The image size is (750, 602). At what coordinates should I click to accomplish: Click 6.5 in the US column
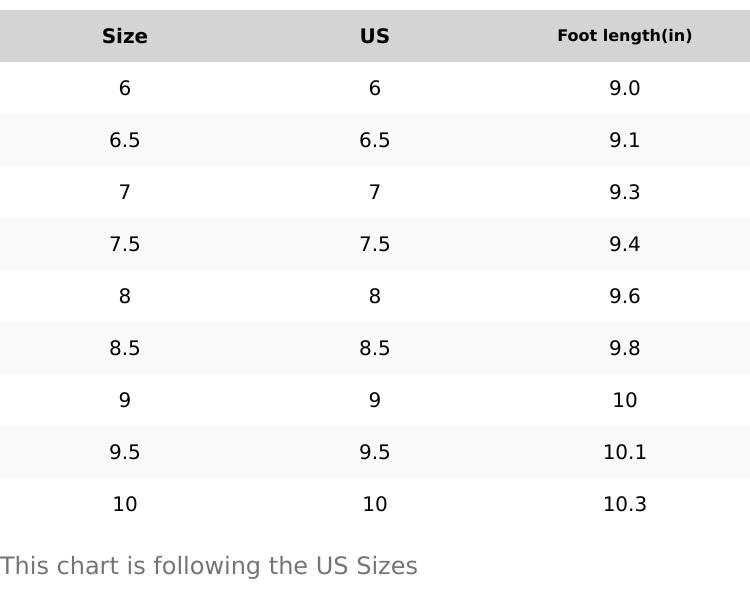tap(374, 140)
